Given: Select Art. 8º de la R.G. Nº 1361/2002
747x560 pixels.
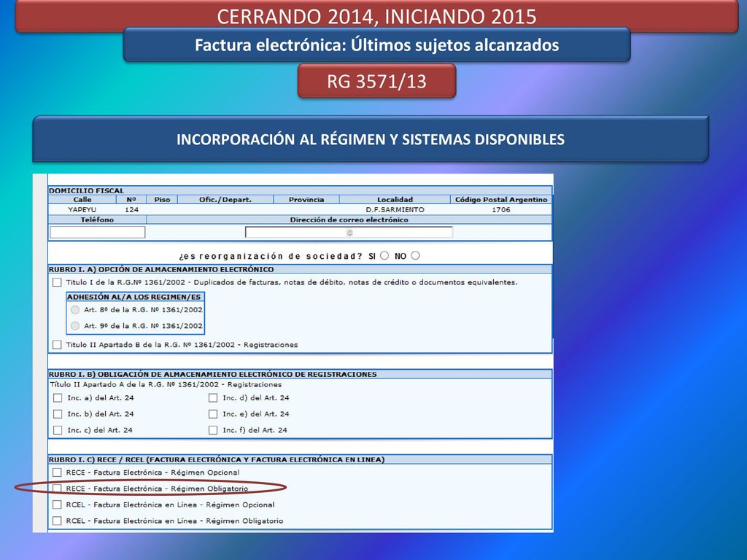Looking at the screenshot, I should [75, 309].
